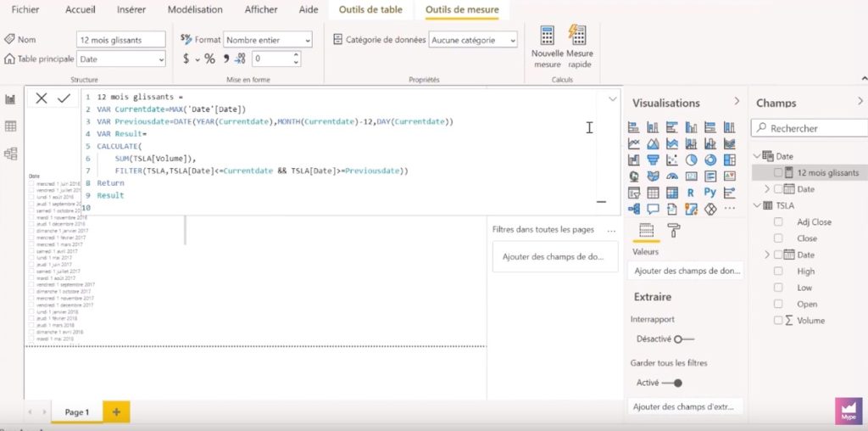The width and height of the screenshot is (868, 431).
Task: Check the Adj Close field checkbox
Action: tap(778, 221)
